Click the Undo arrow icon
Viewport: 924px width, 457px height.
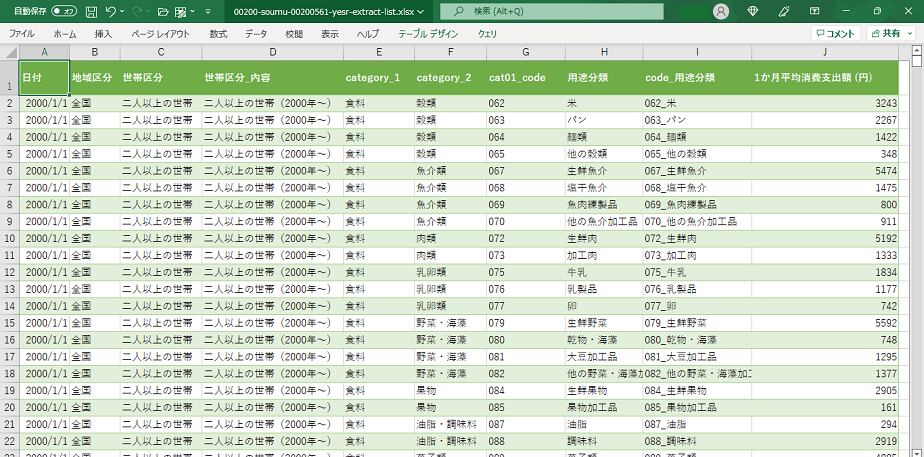[x=111, y=11]
